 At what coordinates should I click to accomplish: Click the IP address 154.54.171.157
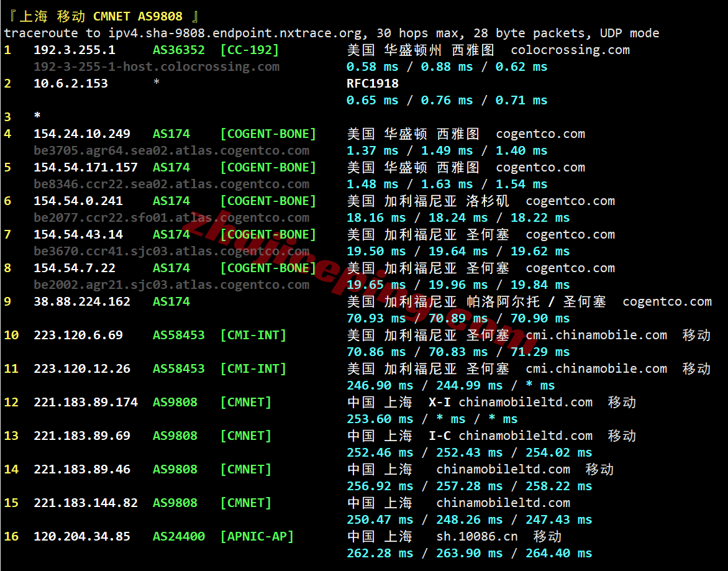pos(85,168)
